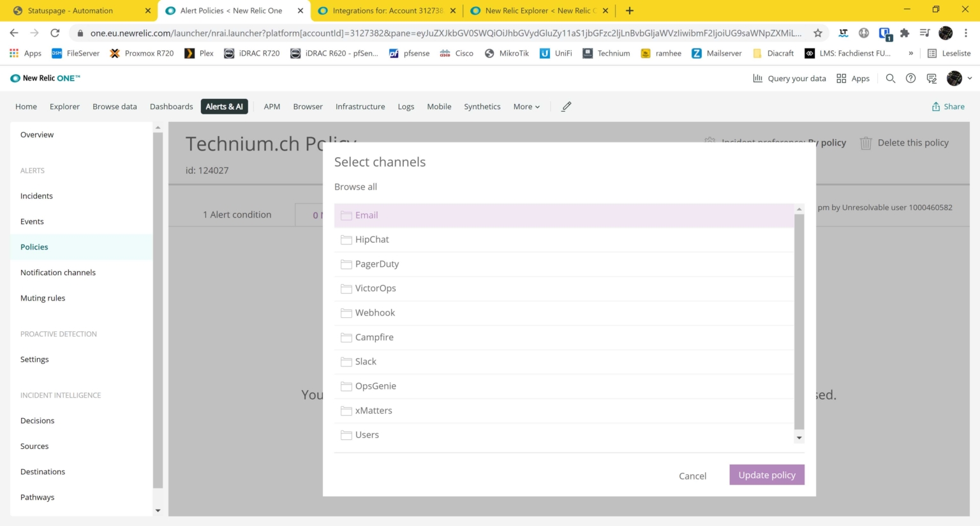Expand the More navigation menu
Screen dimensions: 980x526
[526, 107]
